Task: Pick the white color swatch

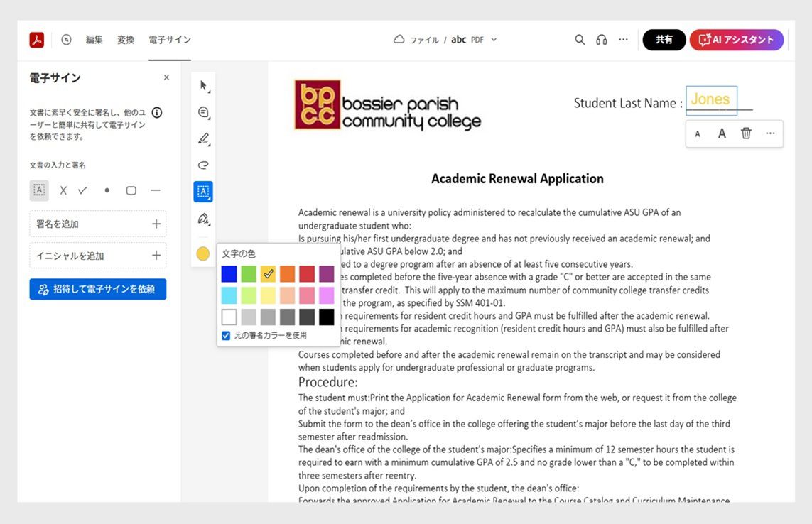Action: point(229,317)
